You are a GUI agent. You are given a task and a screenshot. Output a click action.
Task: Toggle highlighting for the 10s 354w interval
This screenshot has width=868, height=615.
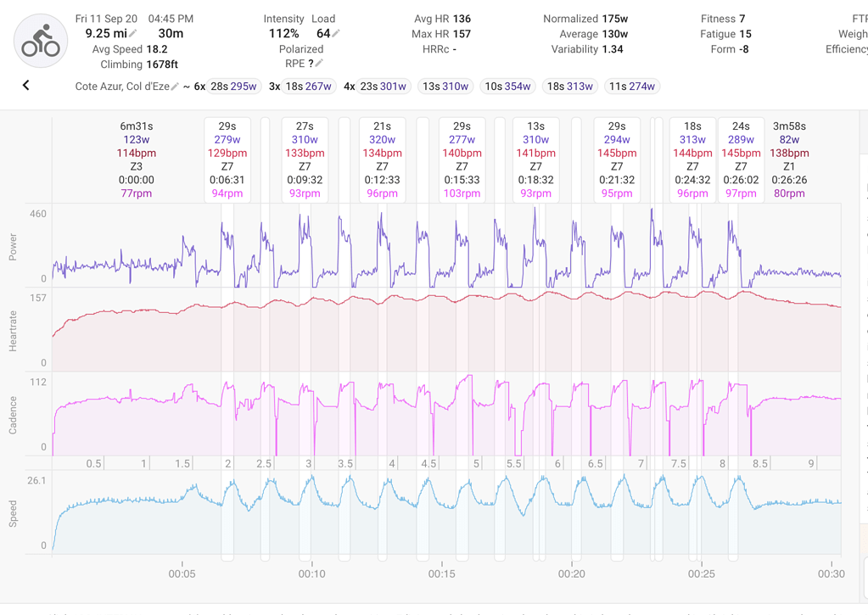tap(507, 86)
